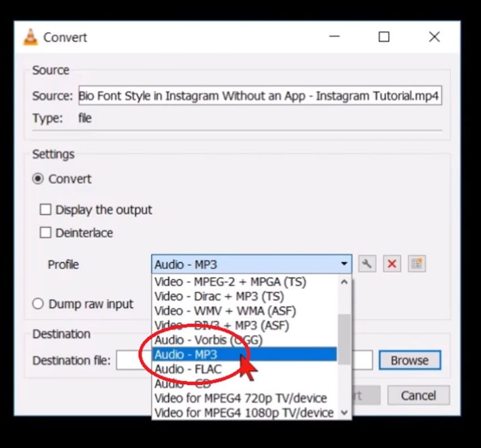Choose the highlighted Audio - MP3 profile
Viewport: 481px width, 448px height.
pyautogui.click(x=245, y=355)
